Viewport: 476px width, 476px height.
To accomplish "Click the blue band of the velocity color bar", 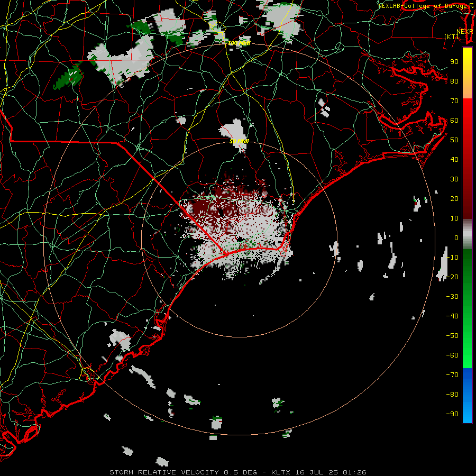I will (x=467, y=395).
